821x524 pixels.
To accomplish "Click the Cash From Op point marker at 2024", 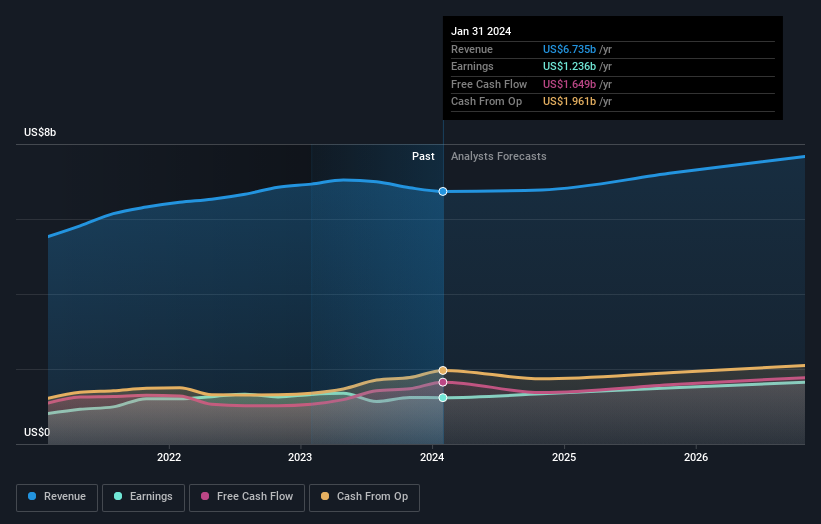I will pyautogui.click(x=443, y=371).
